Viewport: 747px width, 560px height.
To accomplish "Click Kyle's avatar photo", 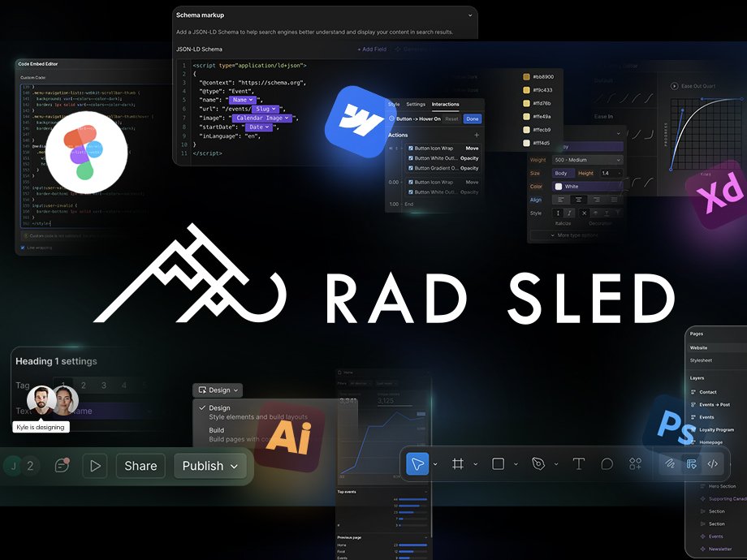I will pyautogui.click(x=41, y=400).
